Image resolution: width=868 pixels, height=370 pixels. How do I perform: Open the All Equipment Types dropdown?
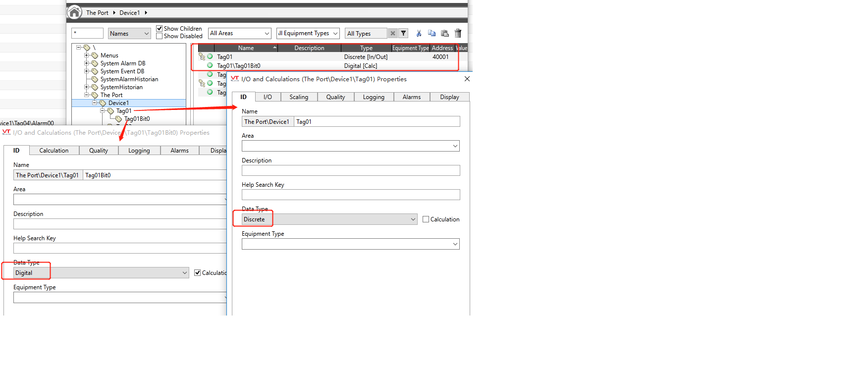pyautogui.click(x=308, y=33)
